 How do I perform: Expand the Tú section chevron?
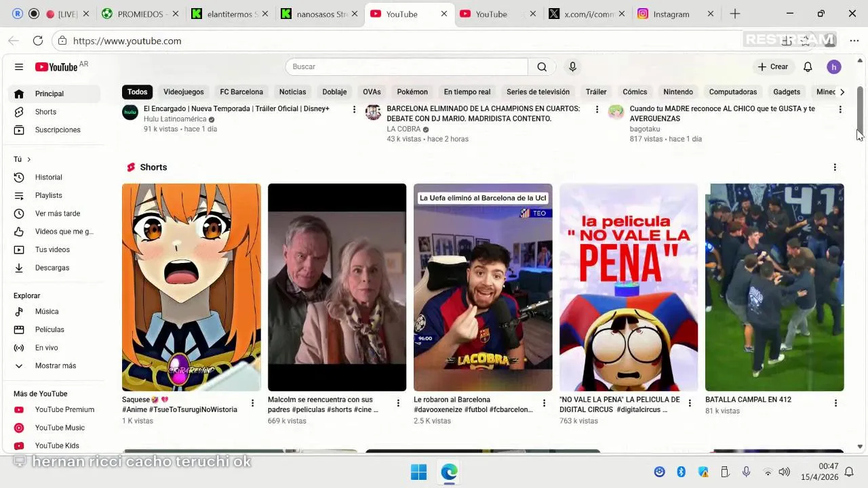point(28,159)
